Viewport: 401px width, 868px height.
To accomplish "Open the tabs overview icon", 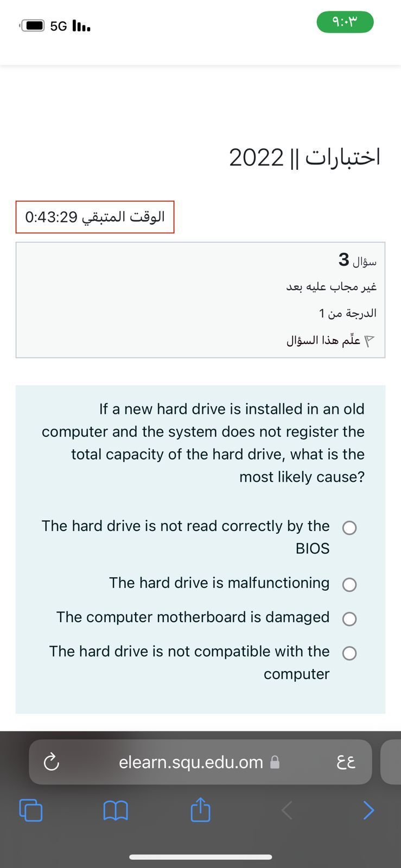I will tap(31, 810).
